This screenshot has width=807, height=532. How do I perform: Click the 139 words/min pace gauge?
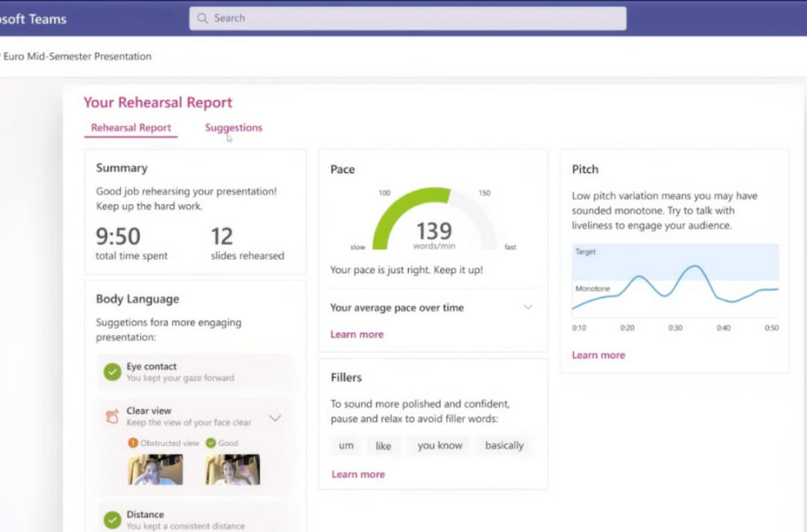tap(434, 222)
